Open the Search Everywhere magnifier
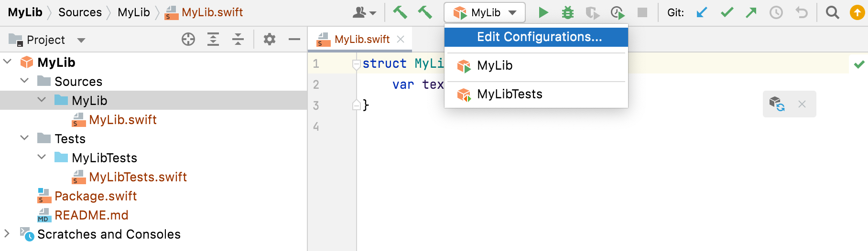Viewport: 868px width, 251px height. tap(833, 12)
